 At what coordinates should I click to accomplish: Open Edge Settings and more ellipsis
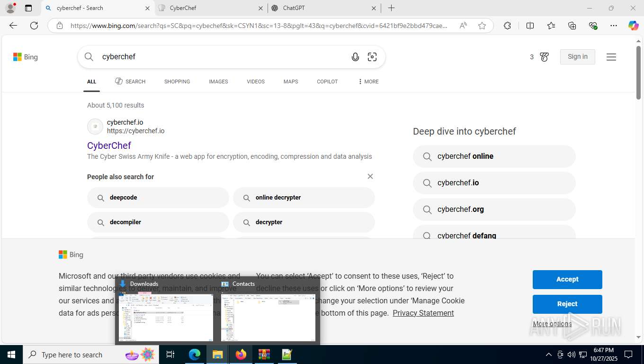(x=614, y=26)
